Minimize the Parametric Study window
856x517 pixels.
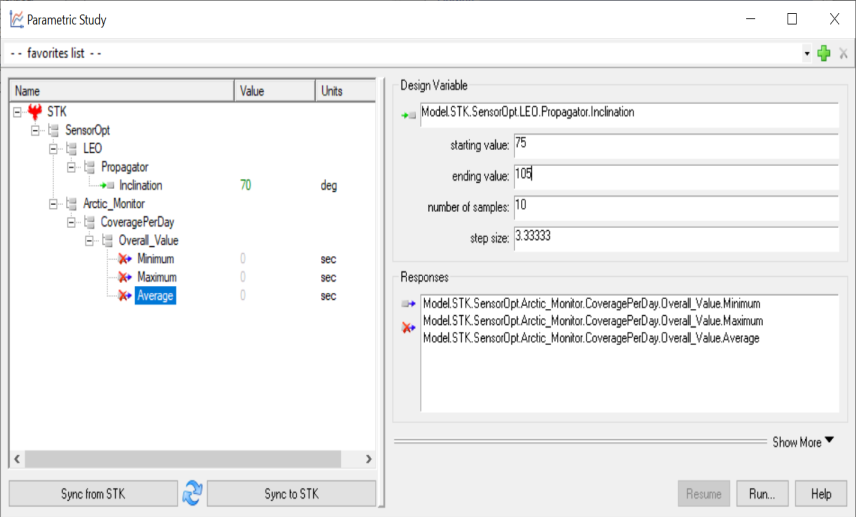coord(751,19)
